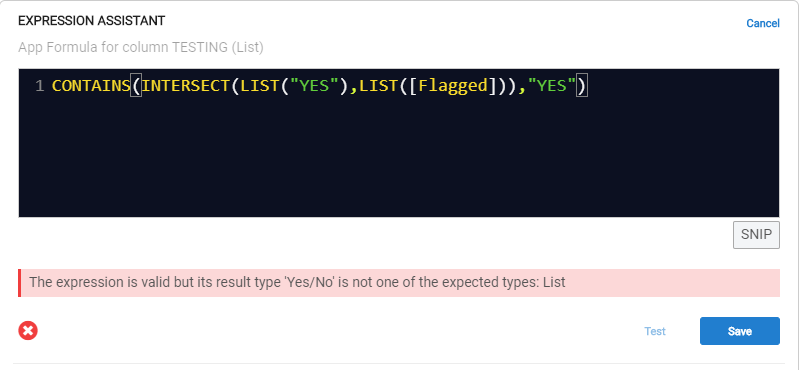This screenshot has width=799, height=370.
Task: Test the expression formula
Action: pos(655,331)
